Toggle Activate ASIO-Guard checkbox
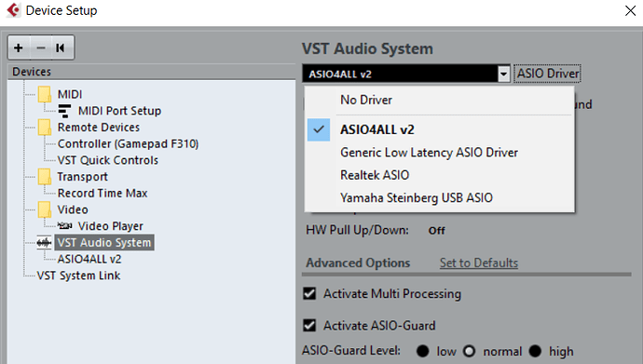 tap(309, 326)
